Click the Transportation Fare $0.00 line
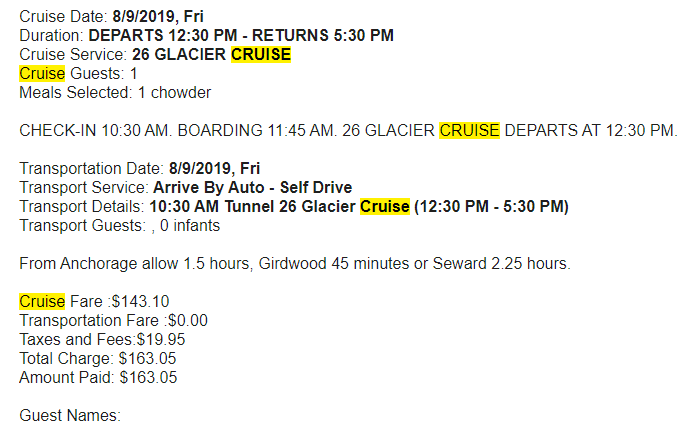This screenshot has width=700, height=427. click(x=113, y=320)
